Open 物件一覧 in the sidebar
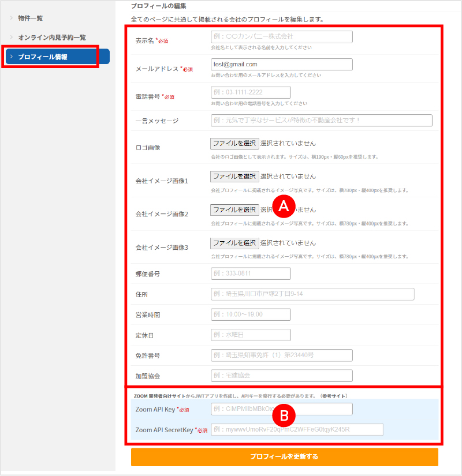 pyautogui.click(x=30, y=18)
